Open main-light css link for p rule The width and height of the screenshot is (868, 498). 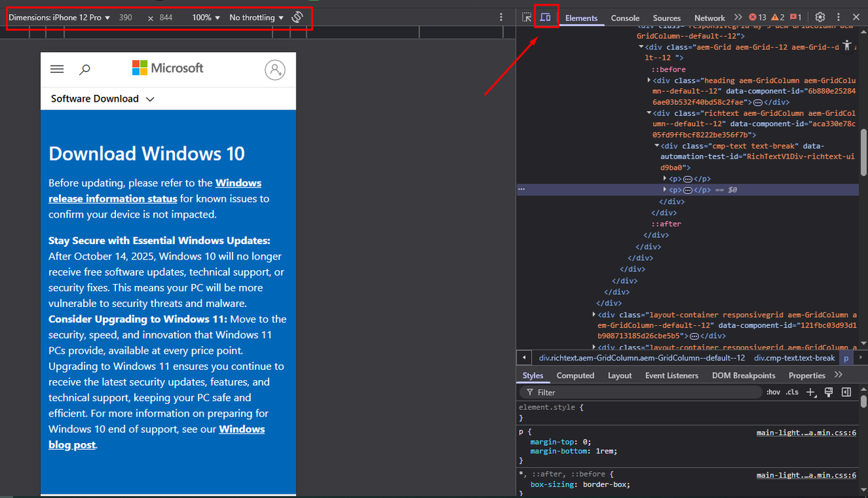[x=806, y=432]
